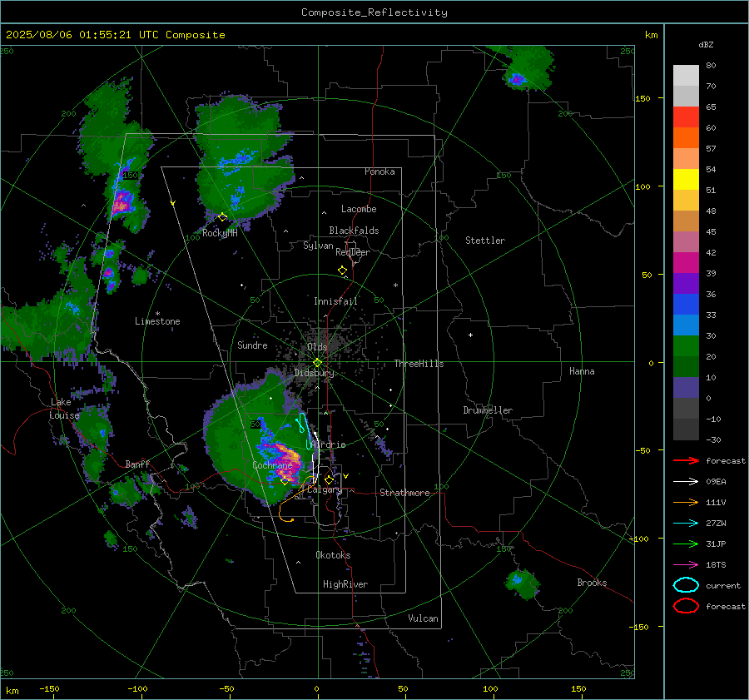
Task: Click the Brooks town label
Action: pos(592,583)
